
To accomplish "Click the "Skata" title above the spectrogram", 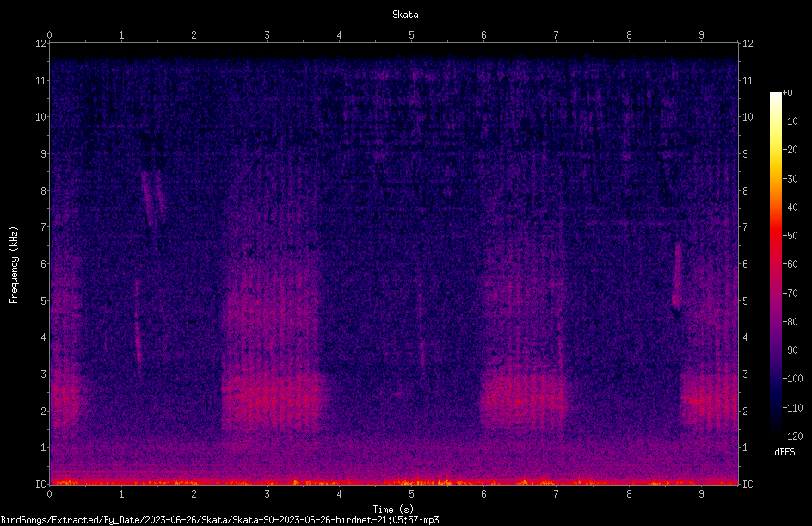I will click(x=405, y=15).
